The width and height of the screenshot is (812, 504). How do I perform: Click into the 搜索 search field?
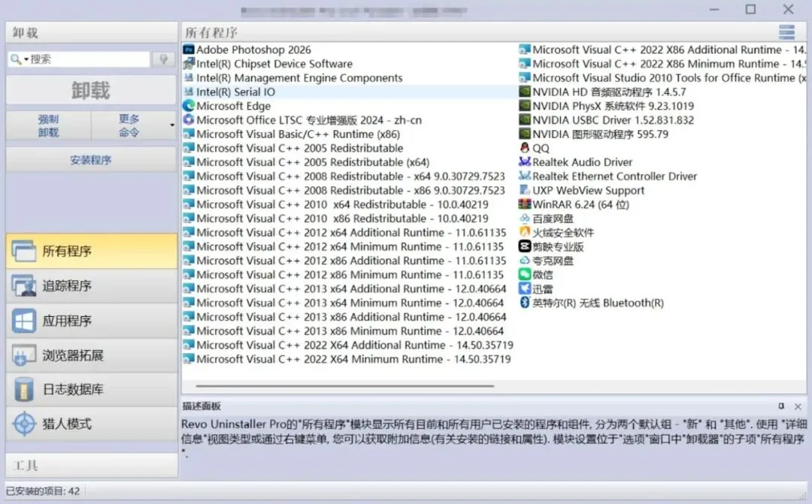(89, 59)
